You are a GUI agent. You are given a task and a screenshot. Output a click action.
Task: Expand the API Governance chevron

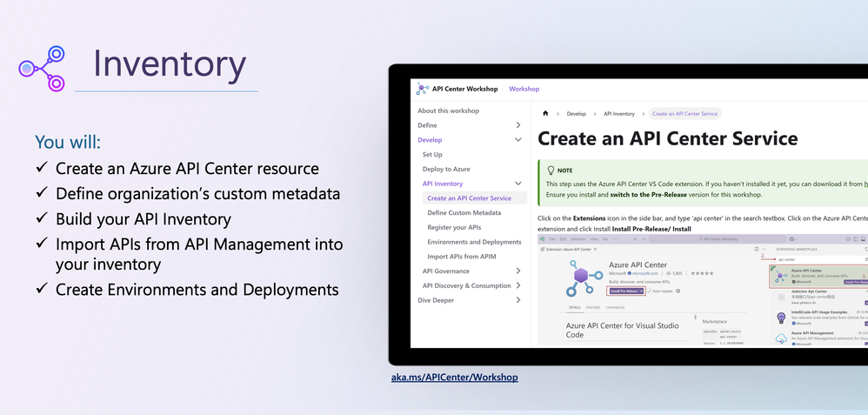pyautogui.click(x=518, y=271)
